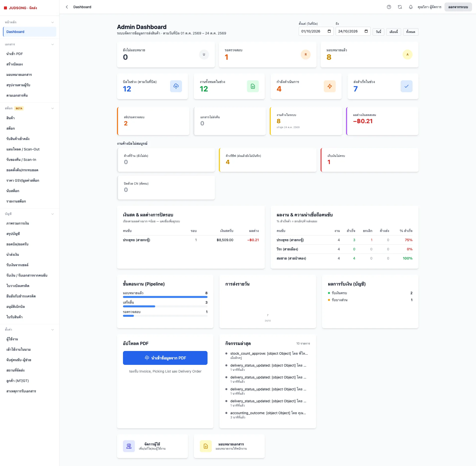Screen dimensions: 476x466
Task: Click the stock_count_approve activity entry
Action: pos(268,355)
